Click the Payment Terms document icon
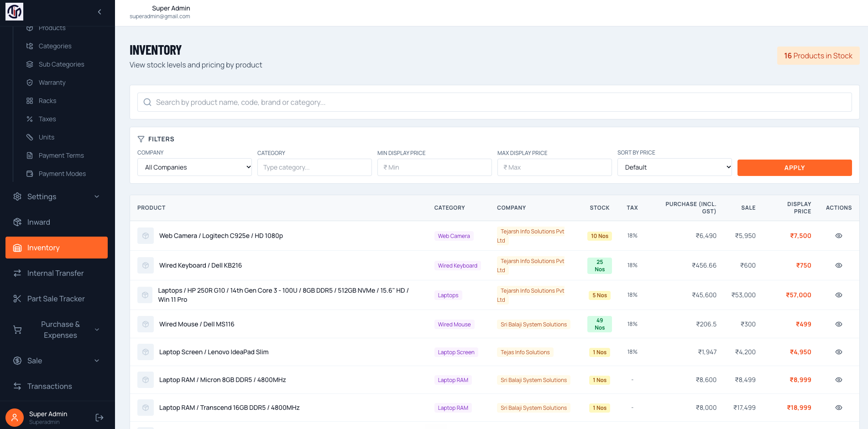This screenshot has width=868, height=429. point(30,155)
